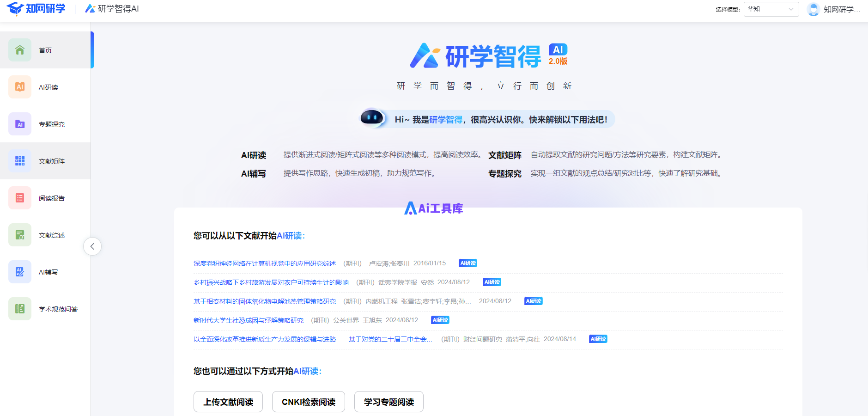
Task: Click the user avatar icon
Action: pos(813,9)
